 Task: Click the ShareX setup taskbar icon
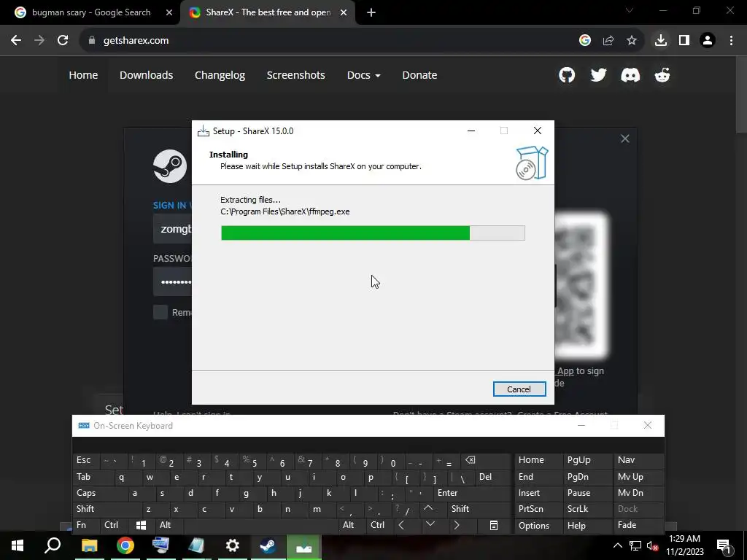coord(303,545)
